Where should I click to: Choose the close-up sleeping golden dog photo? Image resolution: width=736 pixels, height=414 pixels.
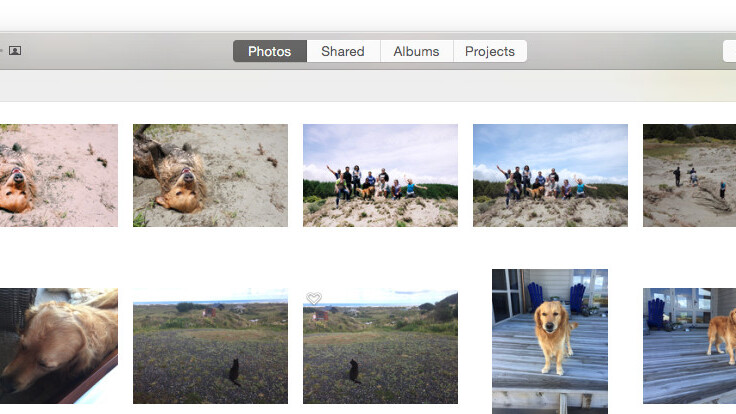(x=58, y=346)
